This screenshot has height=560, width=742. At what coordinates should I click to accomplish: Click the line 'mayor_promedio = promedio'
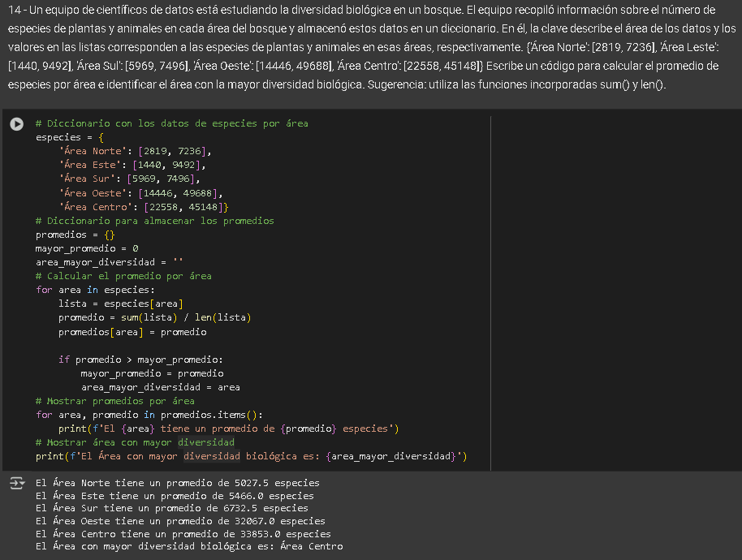click(x=152, y=373)
